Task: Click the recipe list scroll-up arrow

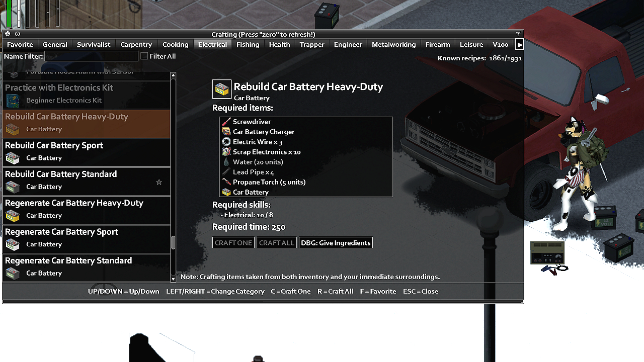Action: pyautogui.click(x=173, y=75)
